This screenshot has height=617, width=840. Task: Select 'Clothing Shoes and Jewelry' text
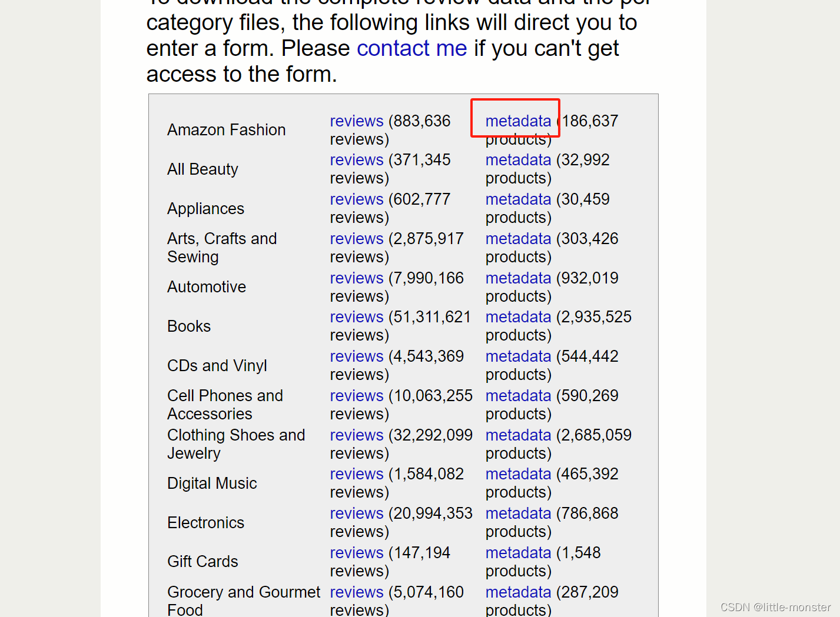click(236, 444)
